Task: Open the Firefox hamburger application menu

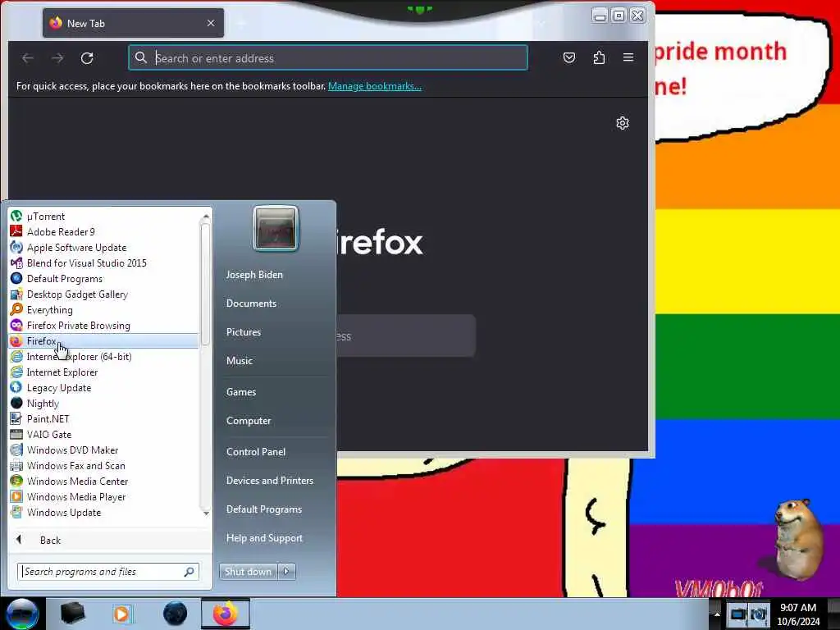Action: [628, 57]
